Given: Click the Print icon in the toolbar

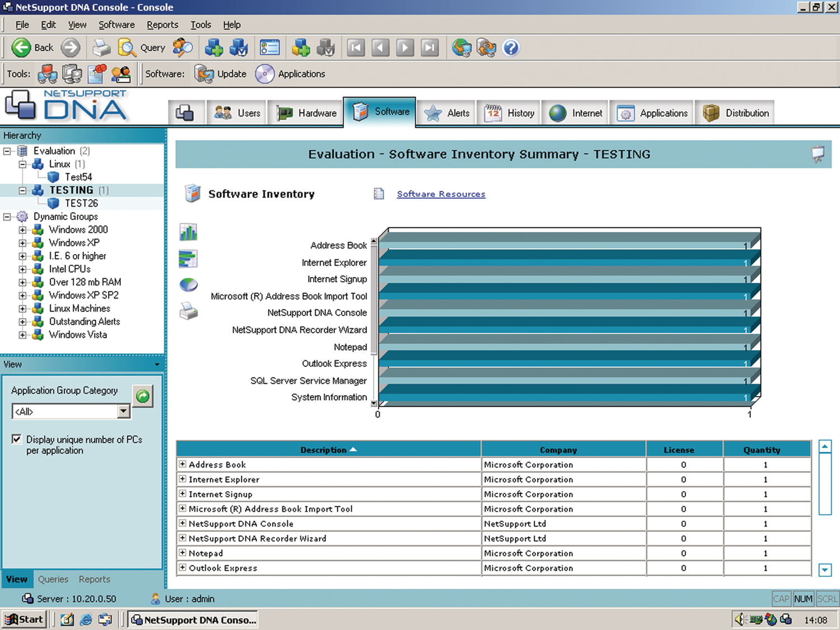Looking at the screenshot, I should 101,48.
